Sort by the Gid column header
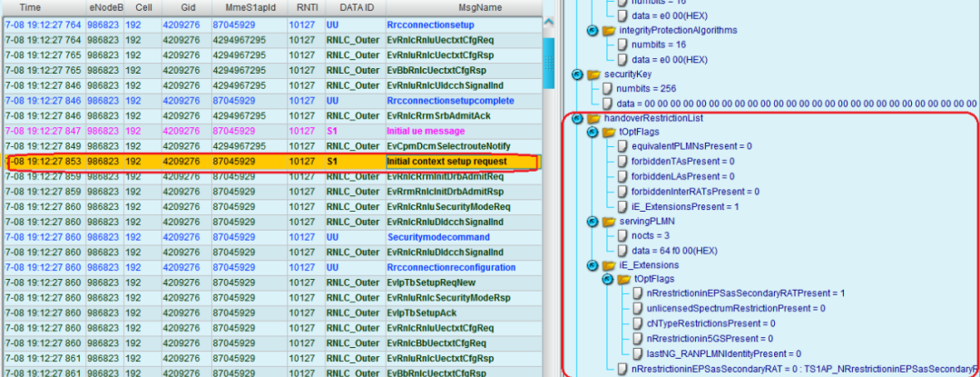 186,9
